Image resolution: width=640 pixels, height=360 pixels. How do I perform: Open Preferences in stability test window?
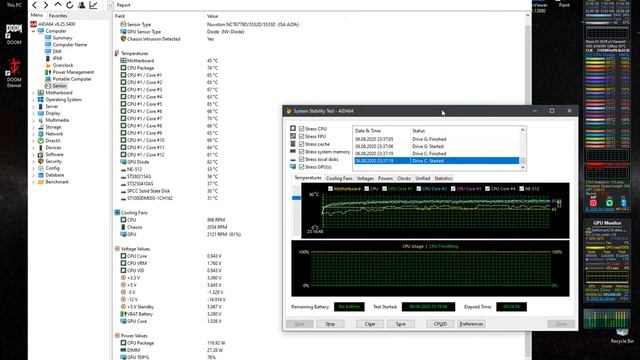click(471, 324)
